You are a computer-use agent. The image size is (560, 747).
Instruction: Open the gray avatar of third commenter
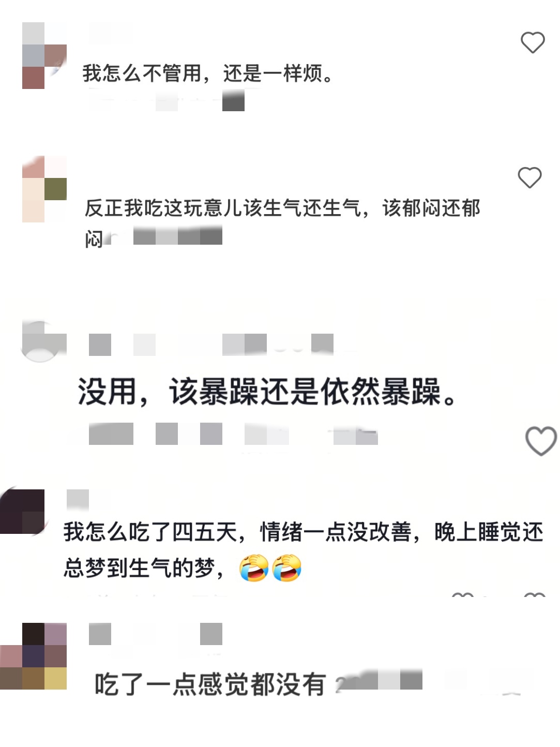[43, 341]
